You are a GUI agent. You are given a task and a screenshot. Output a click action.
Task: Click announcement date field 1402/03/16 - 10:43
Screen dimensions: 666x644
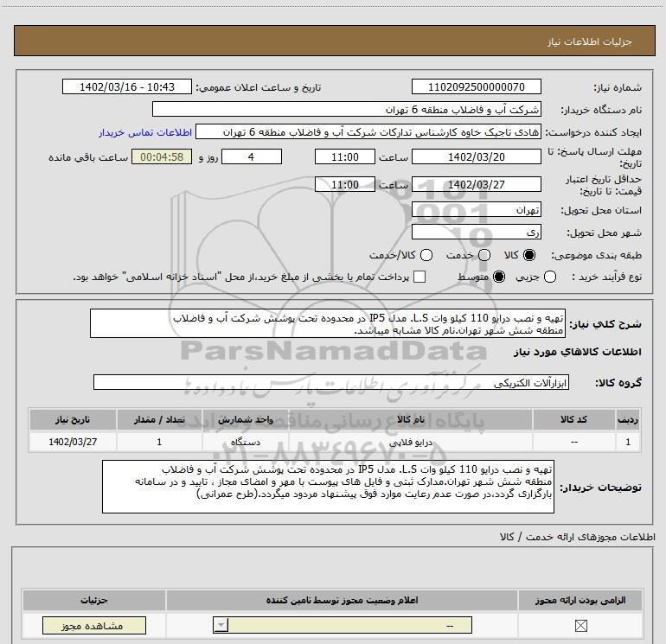click(127, 87)
